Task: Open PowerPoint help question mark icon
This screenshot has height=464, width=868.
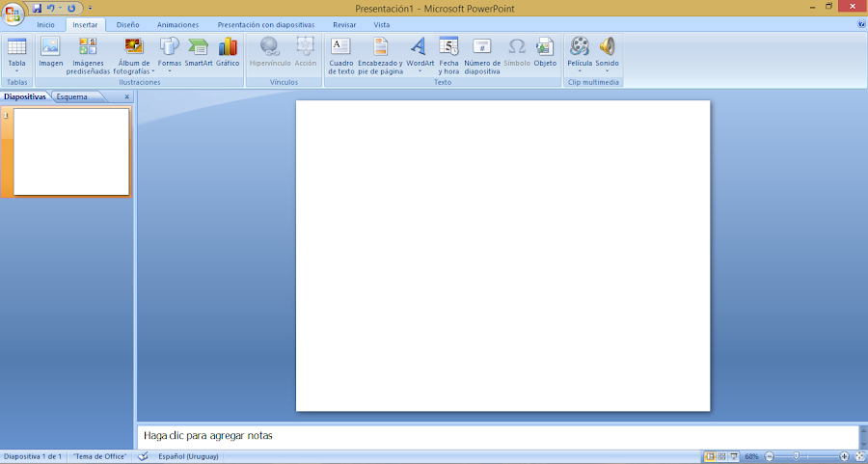Action: (861, 24)
